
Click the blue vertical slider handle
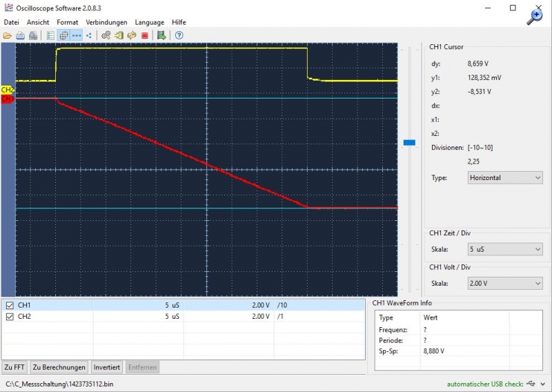(409, 143)
